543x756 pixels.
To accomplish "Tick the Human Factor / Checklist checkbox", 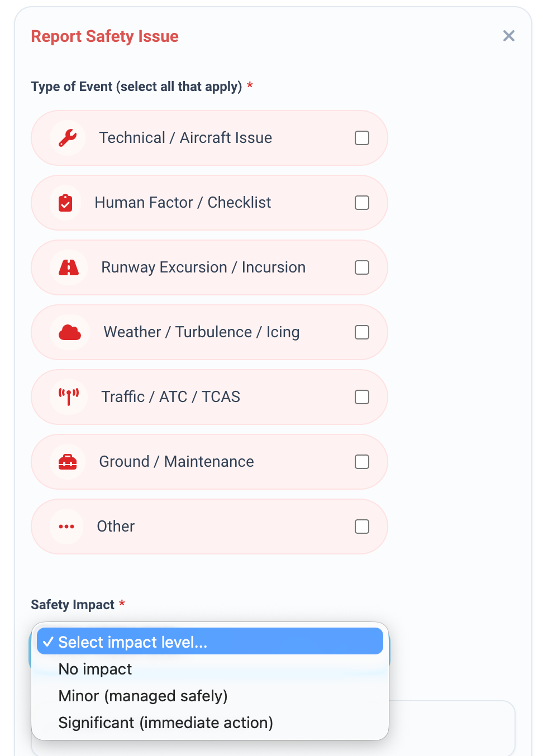I will pos(362,203).
